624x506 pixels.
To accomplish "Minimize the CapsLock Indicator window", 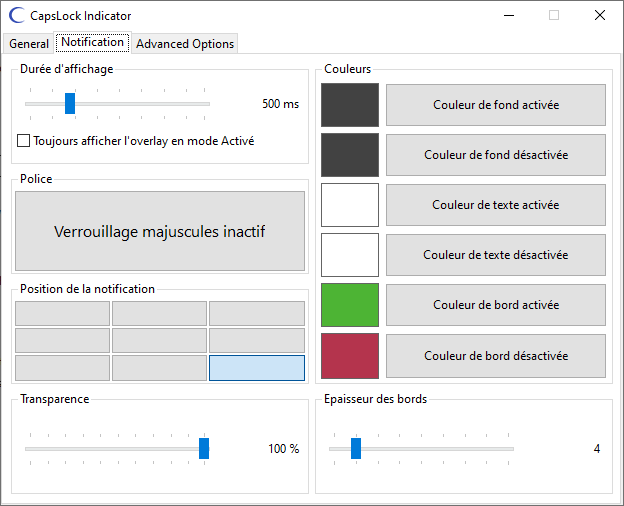I will click(x=509, y=16).
